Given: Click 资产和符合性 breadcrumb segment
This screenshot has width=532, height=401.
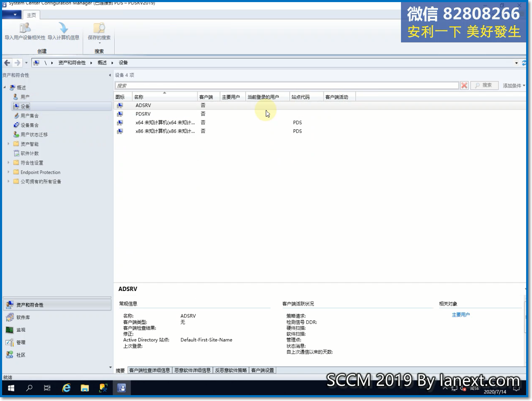Looking at the screenshot, I should click(72, 63).
